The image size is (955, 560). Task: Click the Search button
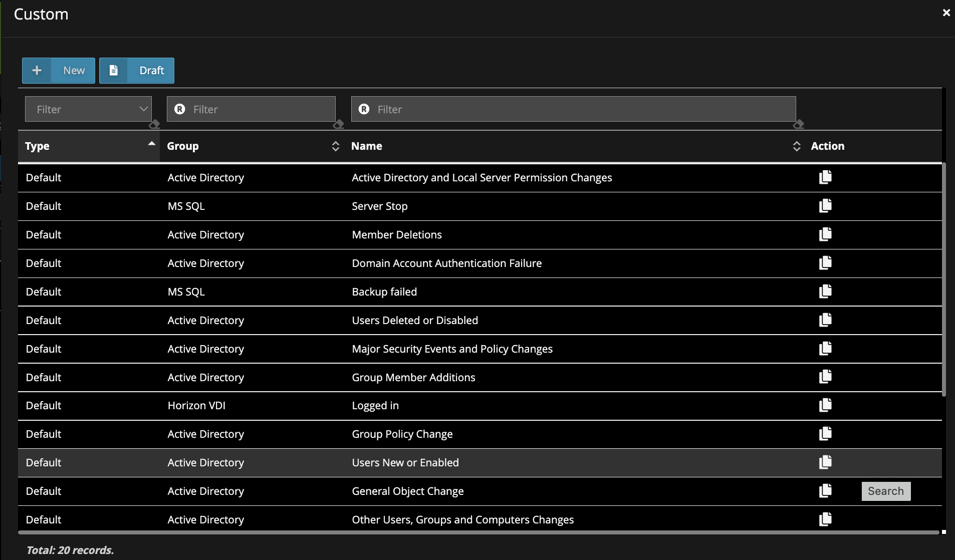tap(886, 491)
